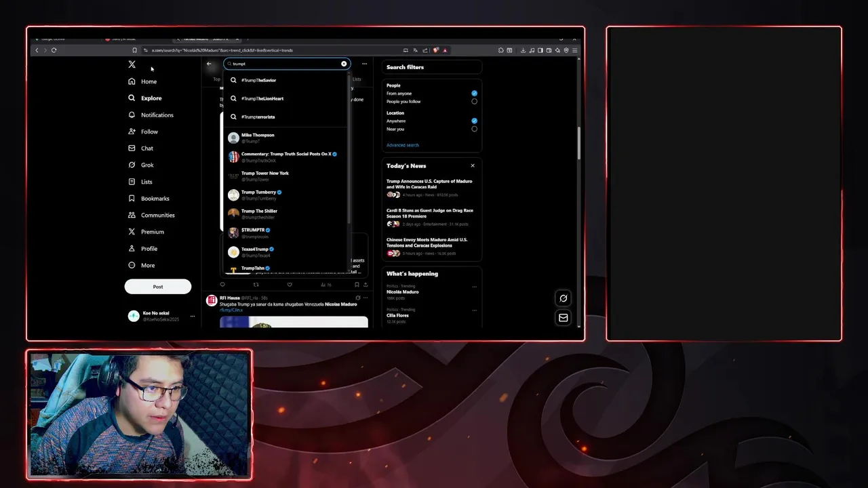The height and width of the screenshot is (488, 868).
Task: Ask Grok about RFI Hausa post
Action: pos(358,298)
